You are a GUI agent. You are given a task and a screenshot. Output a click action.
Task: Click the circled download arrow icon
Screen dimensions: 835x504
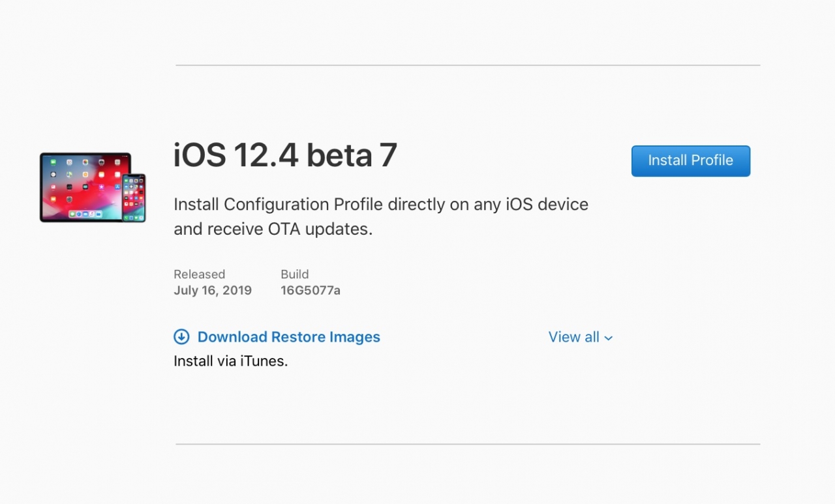click(x=181, y=337)
